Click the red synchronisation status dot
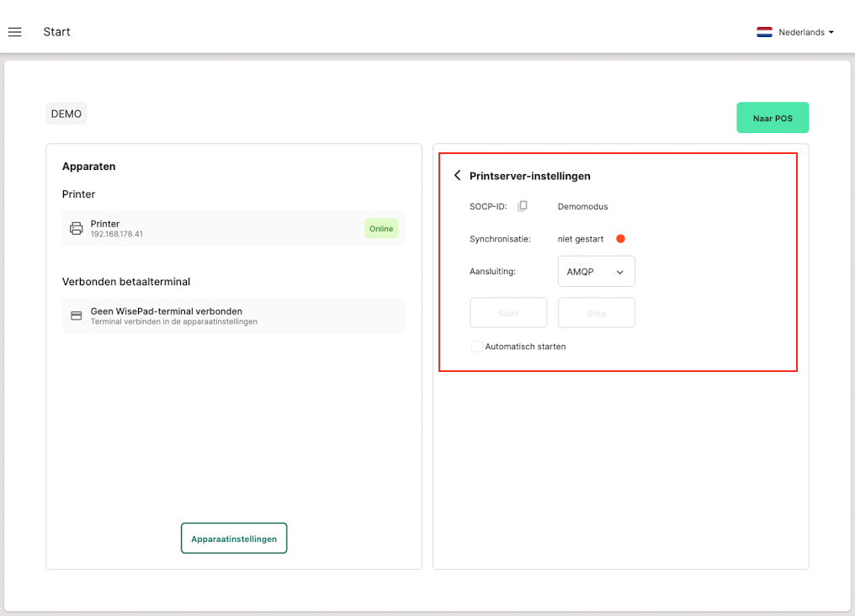 [620, 239]
